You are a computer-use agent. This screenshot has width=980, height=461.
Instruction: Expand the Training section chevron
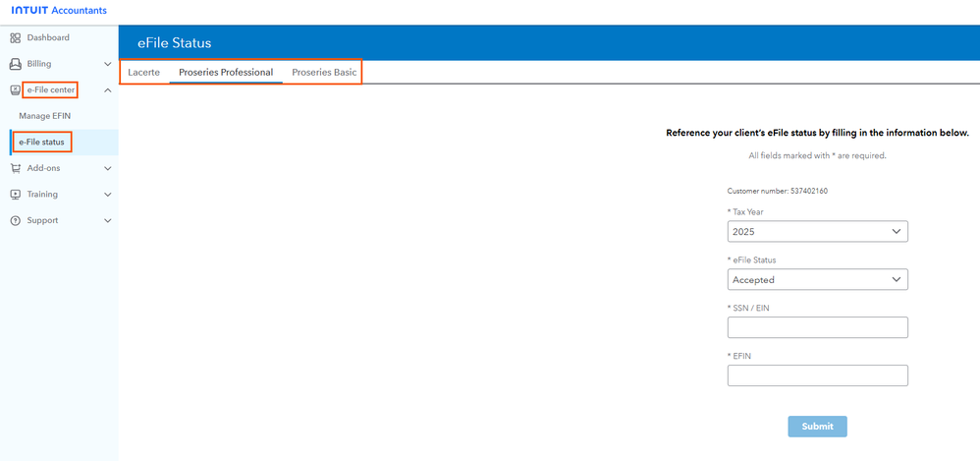click(x=107, y=195)
